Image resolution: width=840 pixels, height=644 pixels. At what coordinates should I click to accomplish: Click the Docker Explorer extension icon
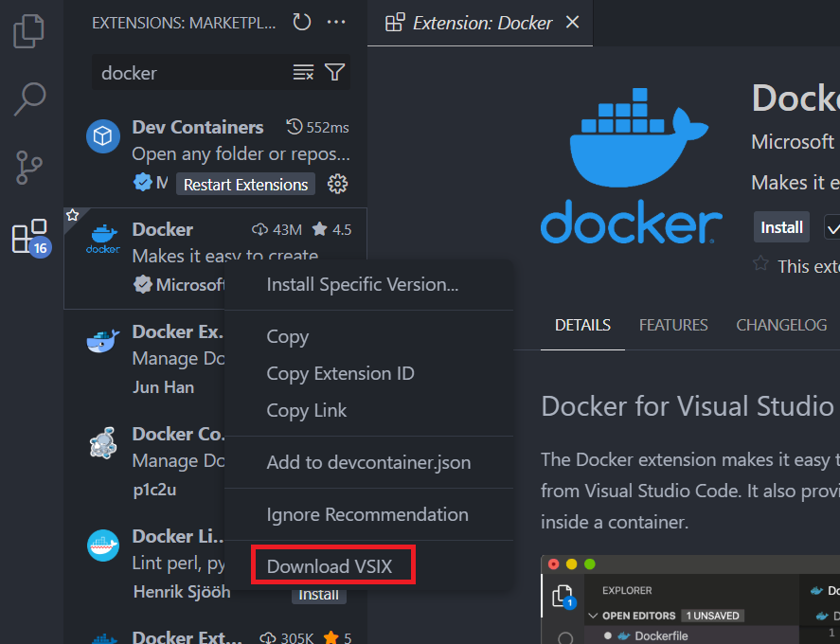coord(103,341)
